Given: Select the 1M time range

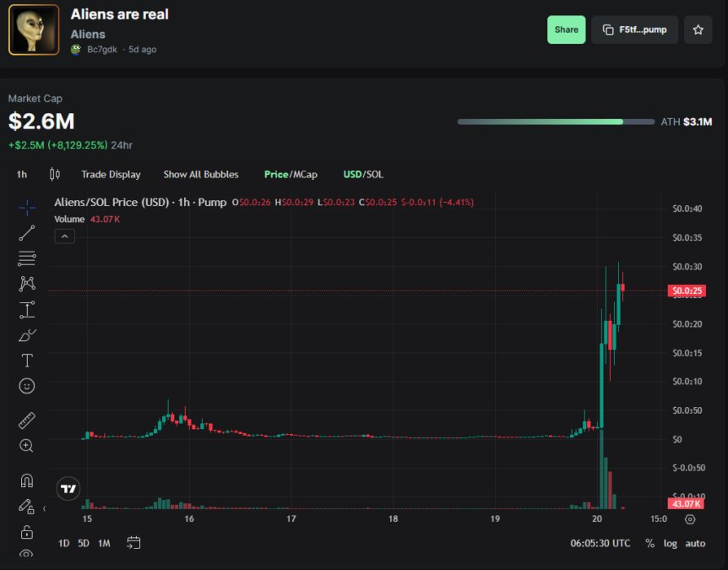Looking at the screenshot, I should [104, 543].
